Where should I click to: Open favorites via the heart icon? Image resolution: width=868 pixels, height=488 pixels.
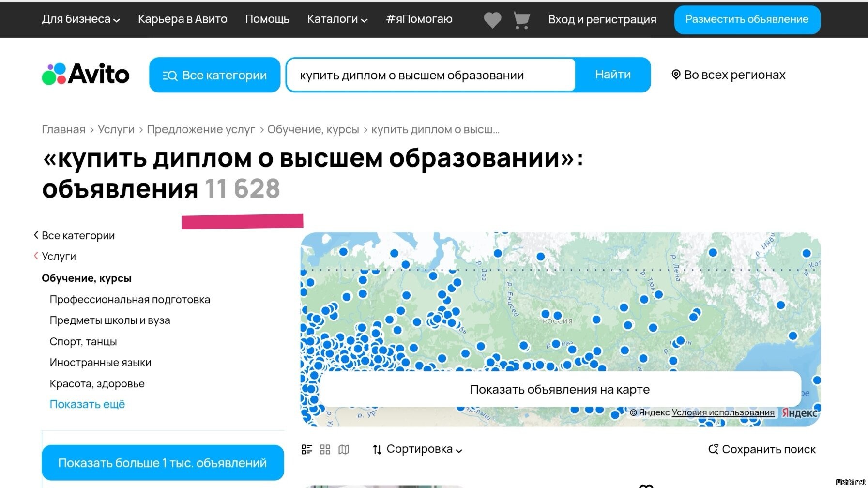coord(492,20)
